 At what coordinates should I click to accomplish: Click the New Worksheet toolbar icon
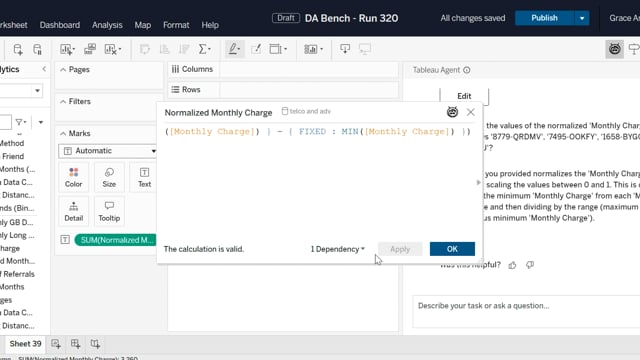pyautogui.click(x=67, y=49)
